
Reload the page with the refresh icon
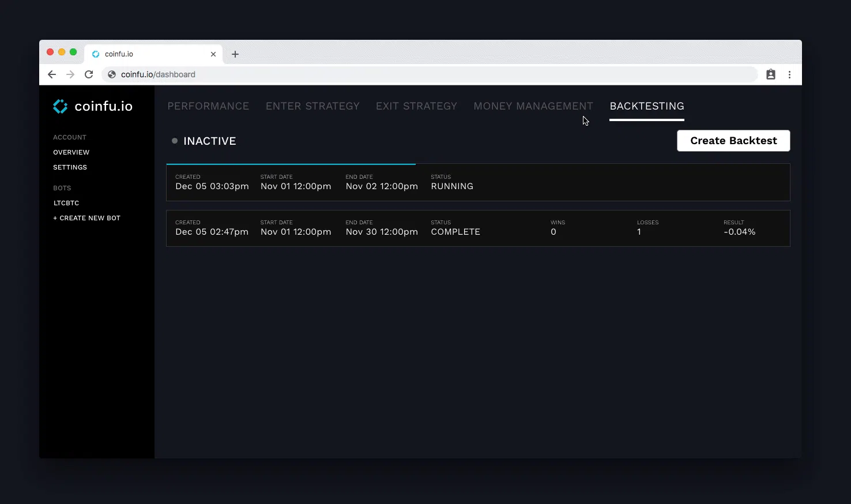click(x=89, y=74)
